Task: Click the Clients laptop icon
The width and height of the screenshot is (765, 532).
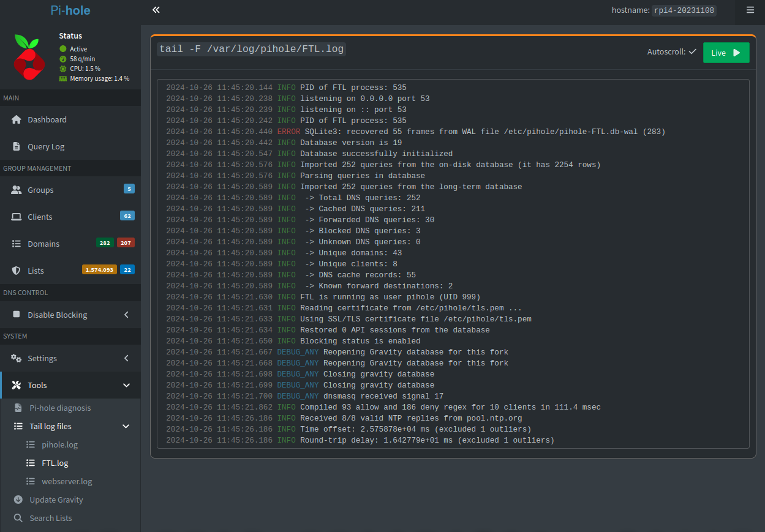Action: point(17,217)
